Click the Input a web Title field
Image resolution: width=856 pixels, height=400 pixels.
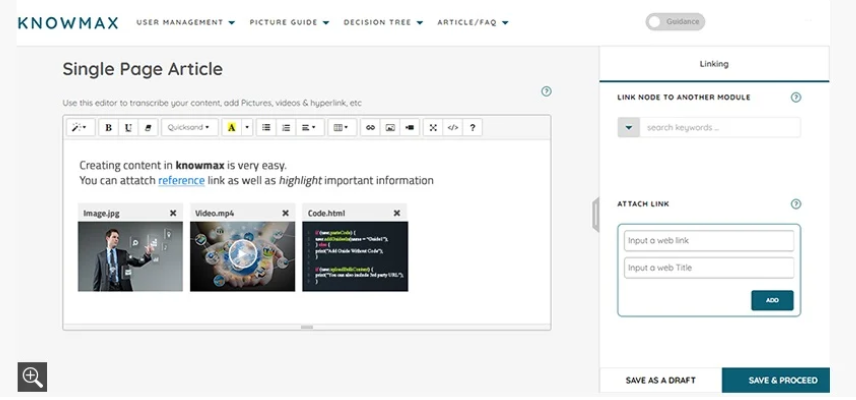709,268
